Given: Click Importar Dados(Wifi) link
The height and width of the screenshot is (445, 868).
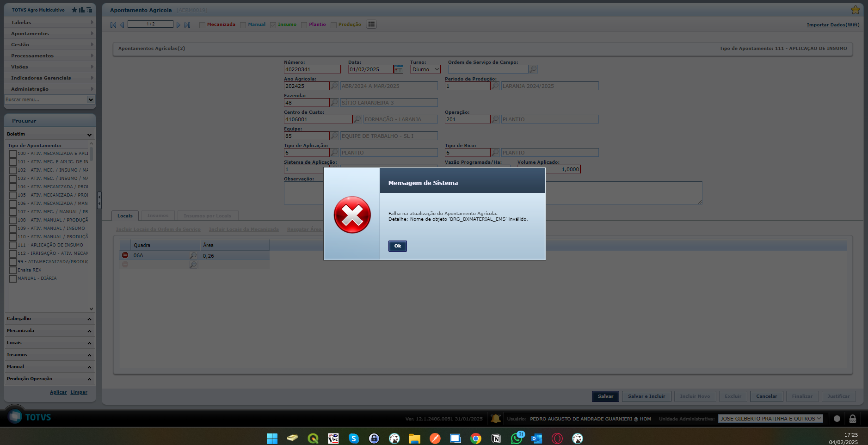Looking at the screenshot, I should tap(833, 25).
